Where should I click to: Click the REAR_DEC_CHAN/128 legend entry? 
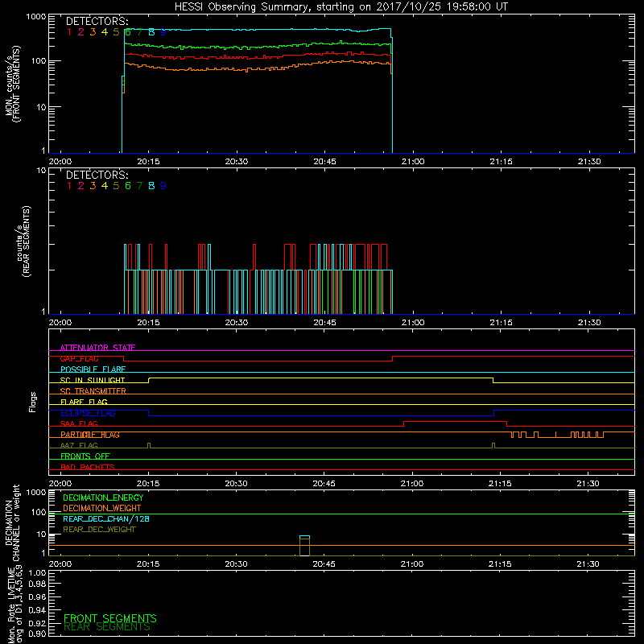[x=106, y=519]
